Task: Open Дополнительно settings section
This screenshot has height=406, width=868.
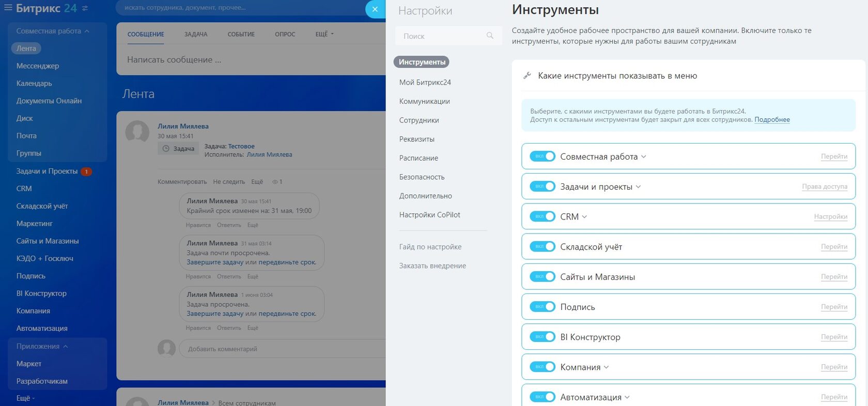Action: click(x=425, y=196)
